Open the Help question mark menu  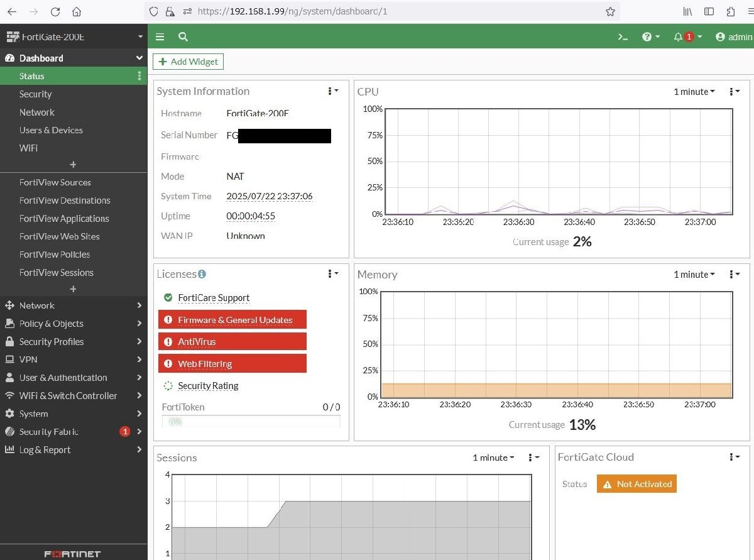651,37
